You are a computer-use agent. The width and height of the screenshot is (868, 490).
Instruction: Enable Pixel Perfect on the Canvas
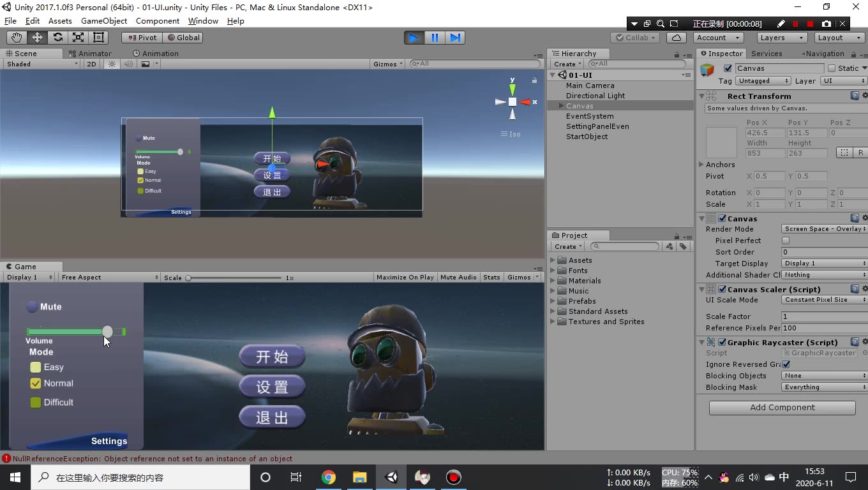pos(784,241)
